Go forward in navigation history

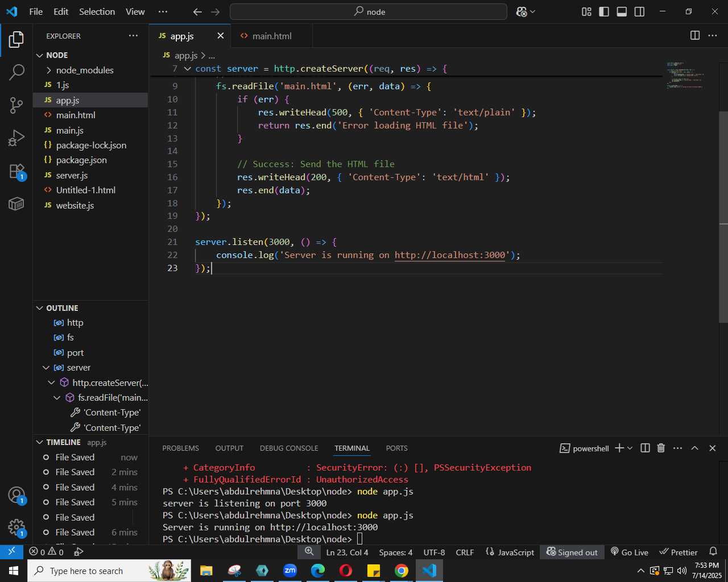click(215, 11)
